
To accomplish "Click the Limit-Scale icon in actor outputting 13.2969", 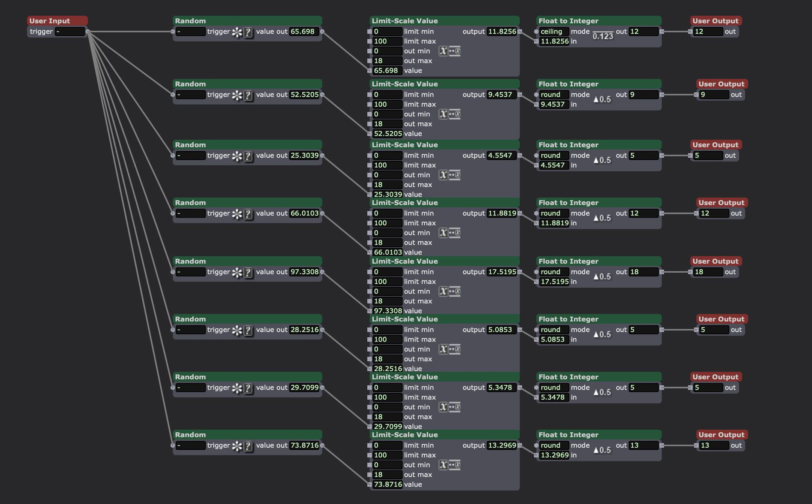I will (x=450, y=465).
